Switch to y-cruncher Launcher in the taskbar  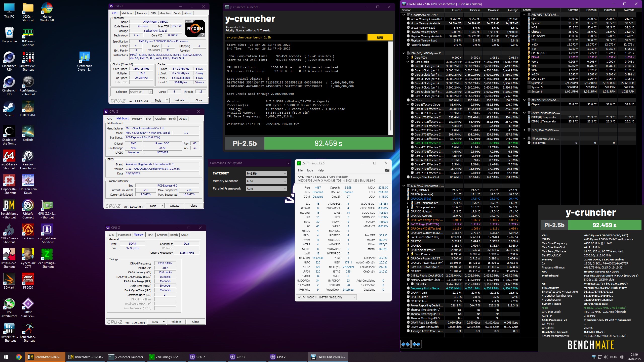(x=126, y=357)
